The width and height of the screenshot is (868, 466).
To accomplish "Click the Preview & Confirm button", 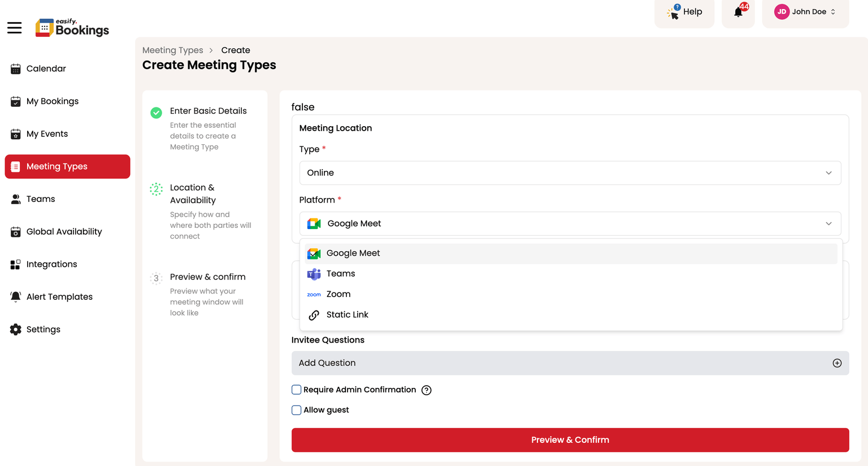I will tap(570, 440).
